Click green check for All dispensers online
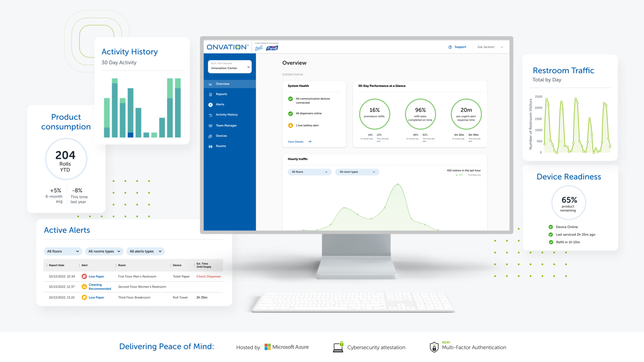 point(290,114)
